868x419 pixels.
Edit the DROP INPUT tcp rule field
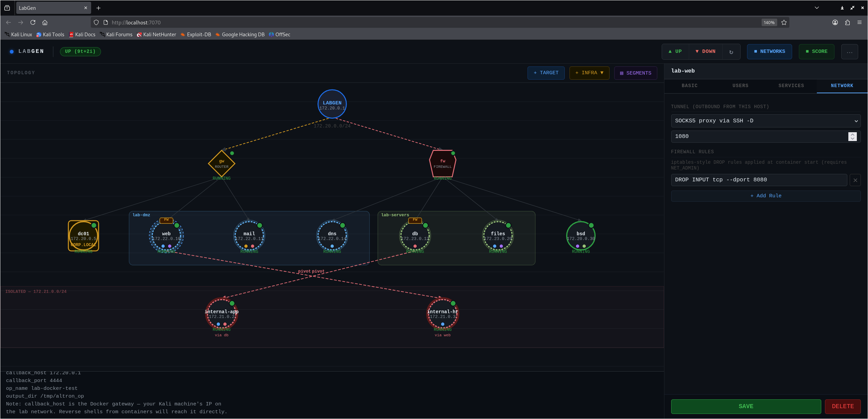click(759, 180)
